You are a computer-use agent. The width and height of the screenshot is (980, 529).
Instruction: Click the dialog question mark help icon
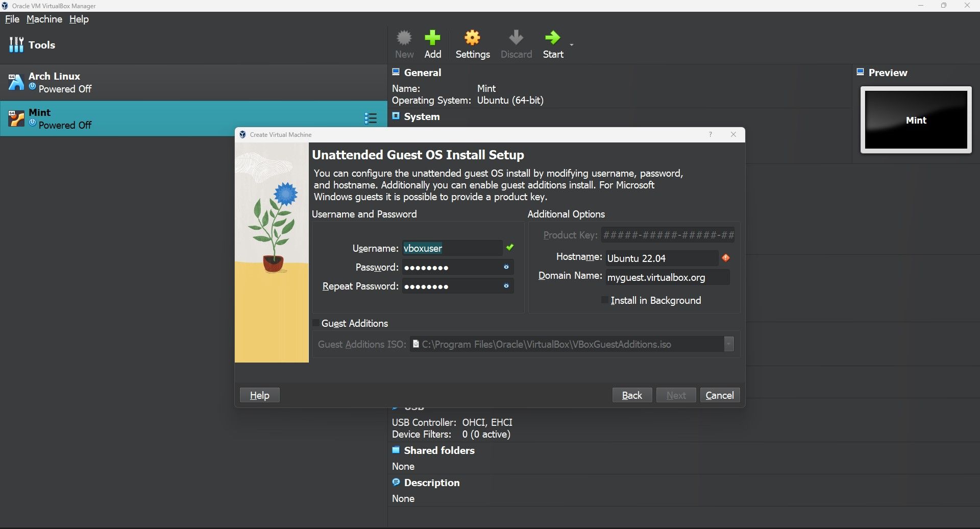point(710,134)
